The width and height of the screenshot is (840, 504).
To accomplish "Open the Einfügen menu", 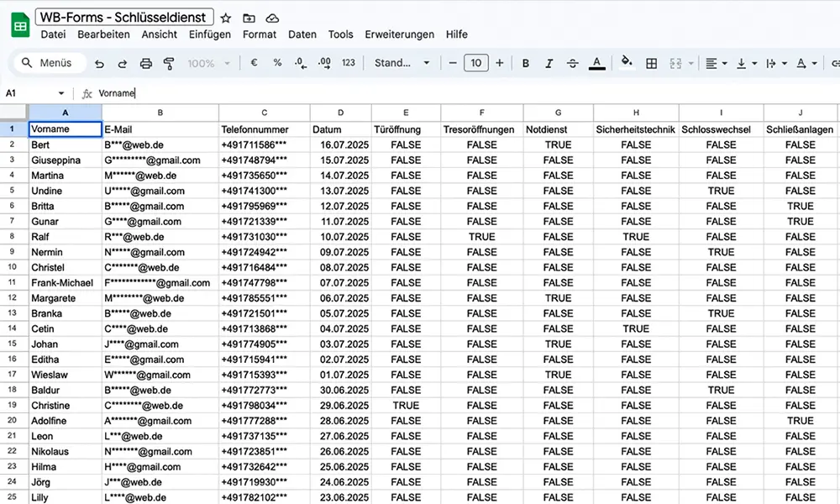I will tap(209, 34).
